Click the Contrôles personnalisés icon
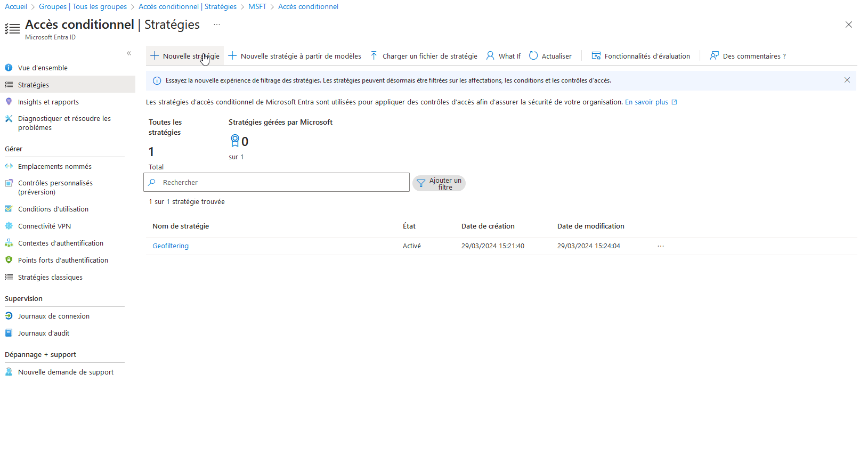This screenshot has width=868, height=464. coord(9,183)
